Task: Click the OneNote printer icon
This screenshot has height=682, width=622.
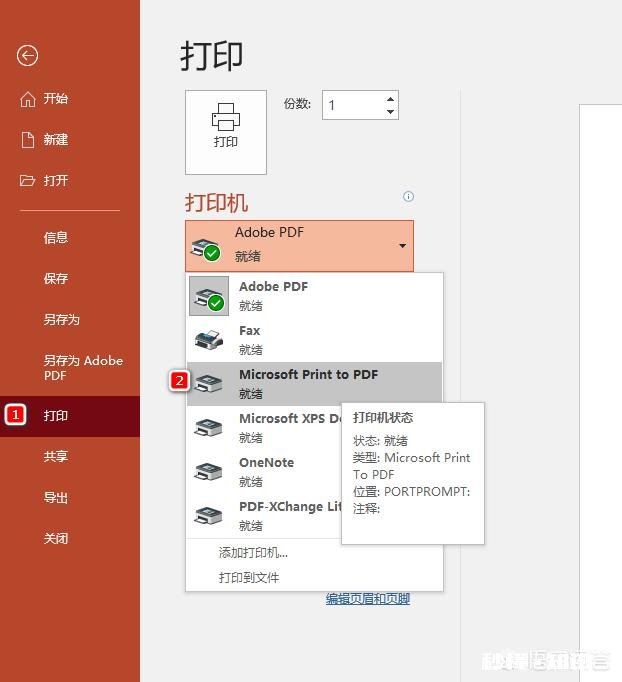Action: (209, 471)
